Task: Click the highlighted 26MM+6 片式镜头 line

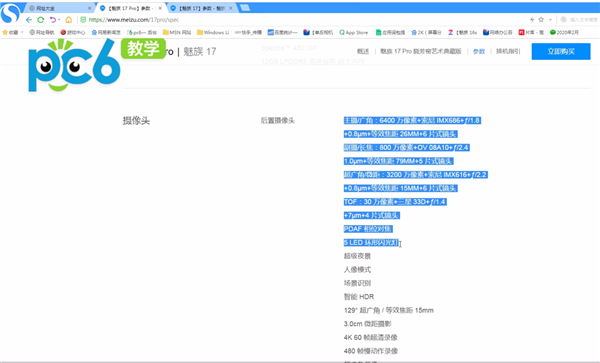Action: [x=400, y=134]
